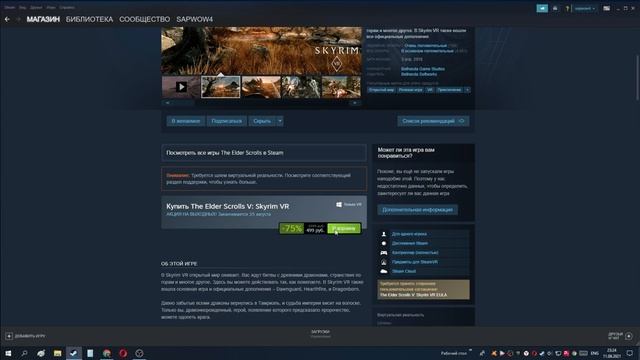Viewport: 640px width, 360px height.
Task: Open the Bethesda Softworks publisher link
Action: [419, 74]
